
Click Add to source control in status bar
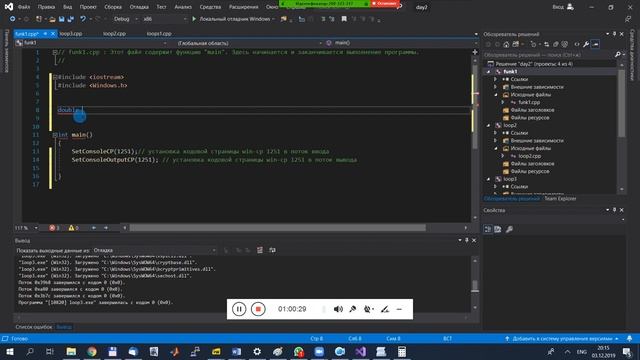coord(562,339)
